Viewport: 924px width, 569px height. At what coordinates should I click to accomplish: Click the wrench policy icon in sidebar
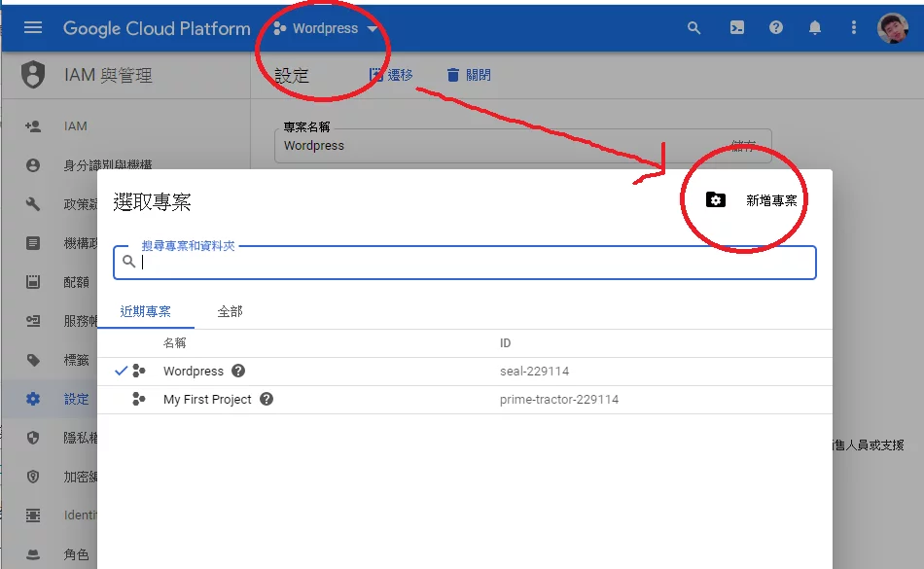pyautogui.click(x=33, y=204)
